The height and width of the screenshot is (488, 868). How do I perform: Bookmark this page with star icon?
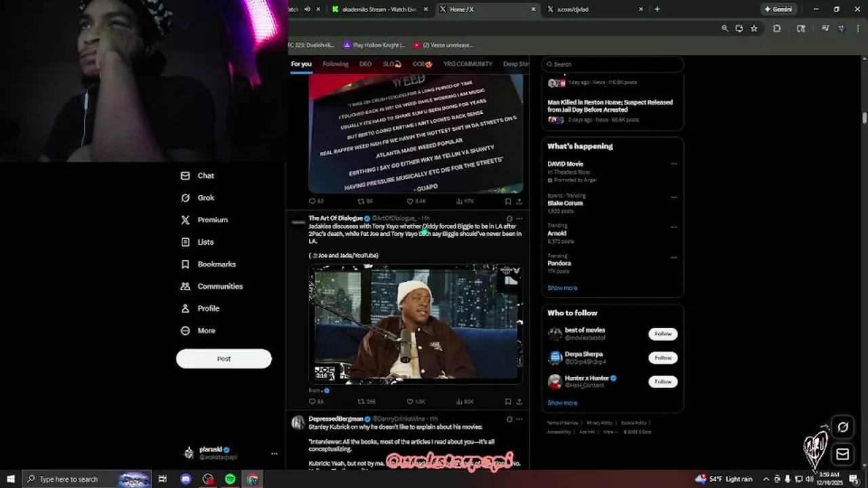753,28
